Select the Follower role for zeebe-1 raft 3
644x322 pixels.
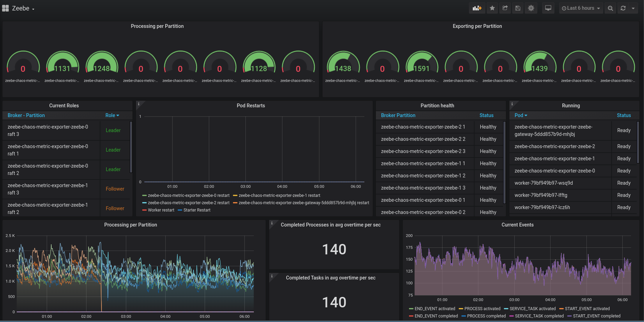coord(115,189)
